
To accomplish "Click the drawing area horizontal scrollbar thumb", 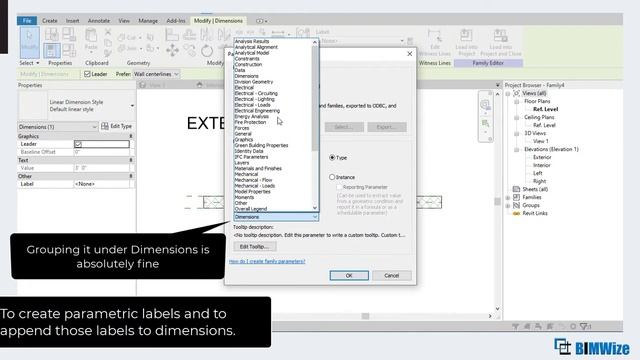I will [365, 316].
